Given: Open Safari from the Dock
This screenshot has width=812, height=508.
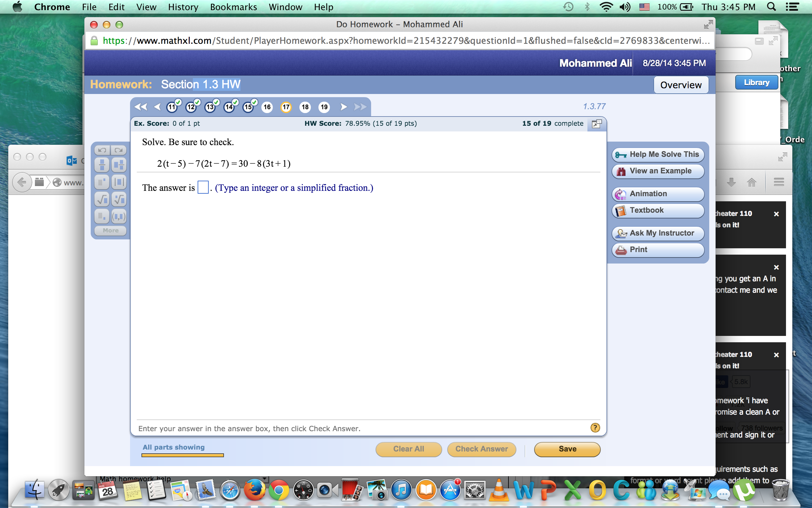Looking at the screenshot, I should [x=230, y=491].
